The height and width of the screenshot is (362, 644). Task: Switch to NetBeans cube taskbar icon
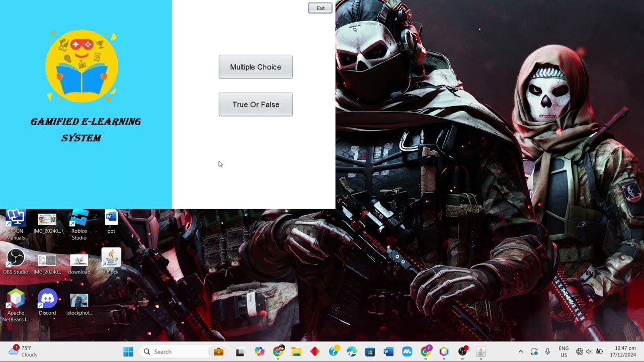click(444, 352)
